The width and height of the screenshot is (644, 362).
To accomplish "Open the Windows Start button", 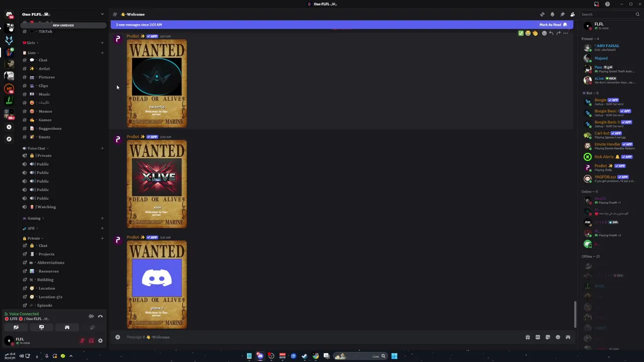I will click(394, 356).
